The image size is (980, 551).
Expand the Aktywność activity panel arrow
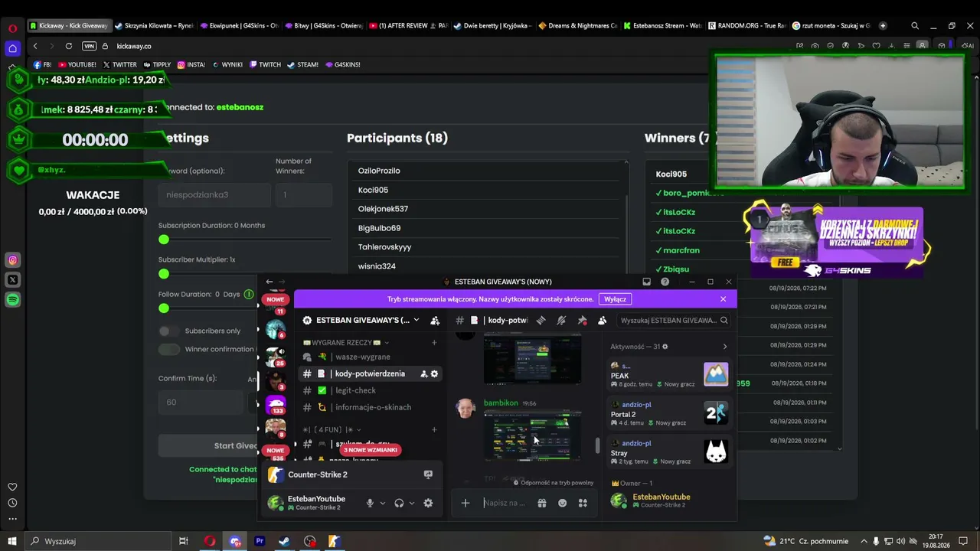click(725, 347)
